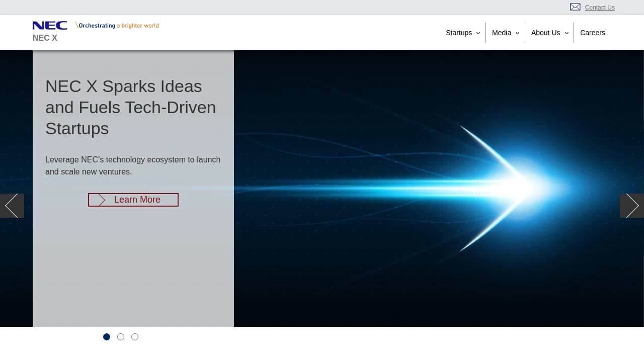The image size is (644, 362).
Task: Click the 'Orchestrating a brighter world' tagline
Action: click(117, 26)
